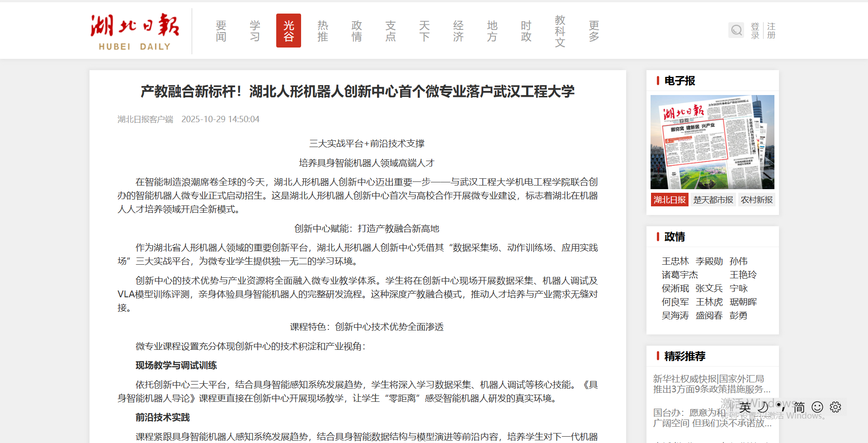Go to the 经济 navigation section
This screenshot has width=868, height=443.
(458, 31)
